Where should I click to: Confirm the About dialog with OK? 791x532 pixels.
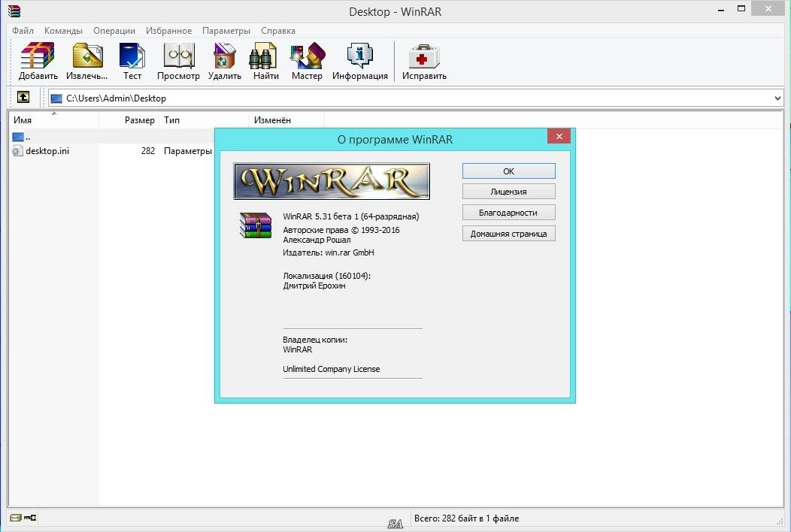tap(508, 171)
